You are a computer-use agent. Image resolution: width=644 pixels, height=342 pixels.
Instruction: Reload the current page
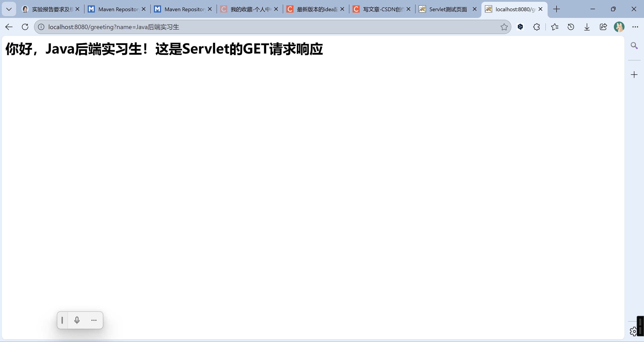pos(25,27)
